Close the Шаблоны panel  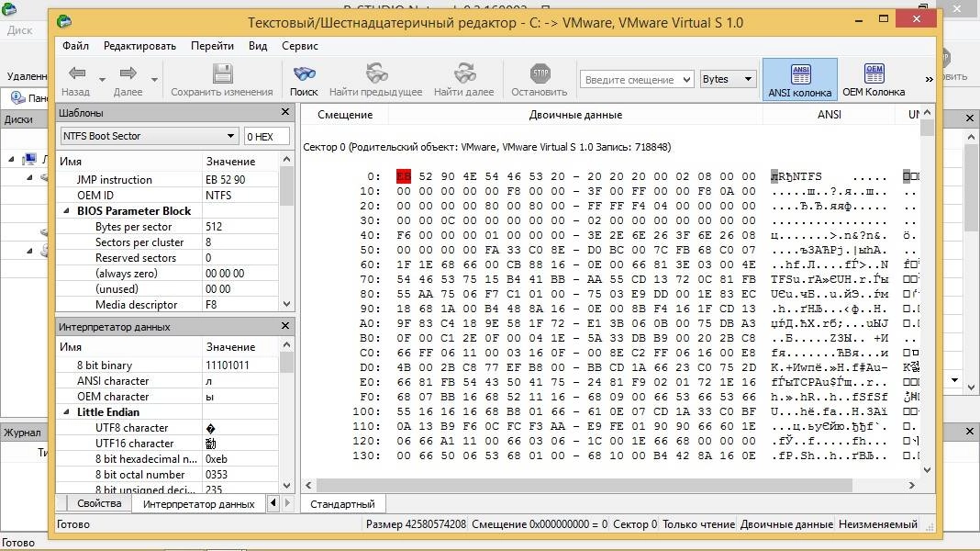click(285, 112)
